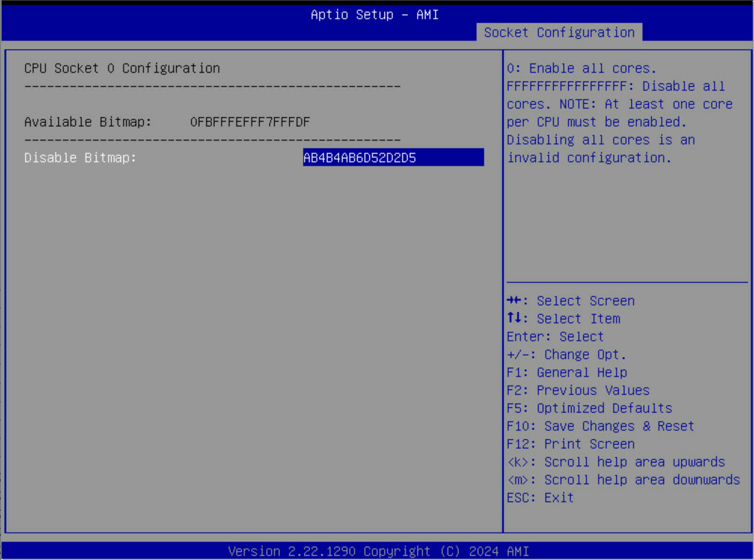Image resolution: width=754 pixels, height=560 pixels.
Task: Click <k>: Scroll help area upwards
Action: click(x=615, y=462)
